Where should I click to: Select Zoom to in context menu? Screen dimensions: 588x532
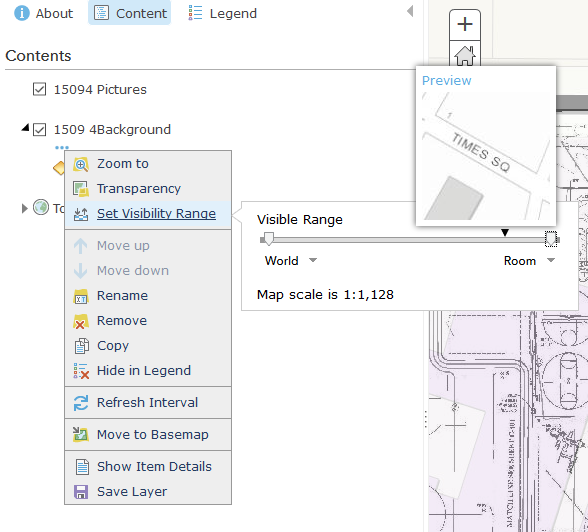click(148, 163)
